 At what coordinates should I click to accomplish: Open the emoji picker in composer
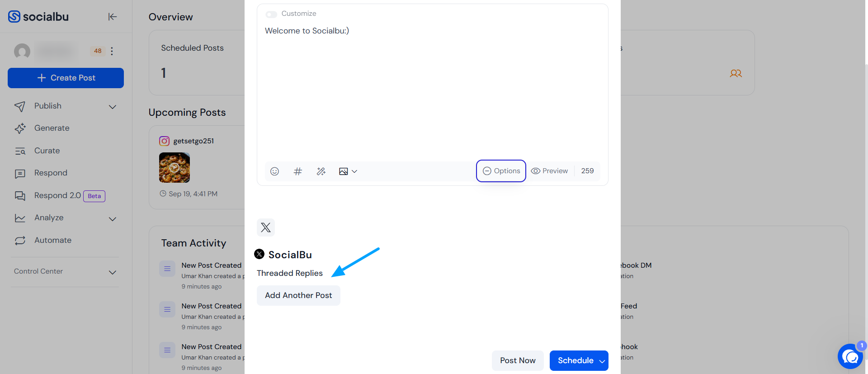(274, 171)
